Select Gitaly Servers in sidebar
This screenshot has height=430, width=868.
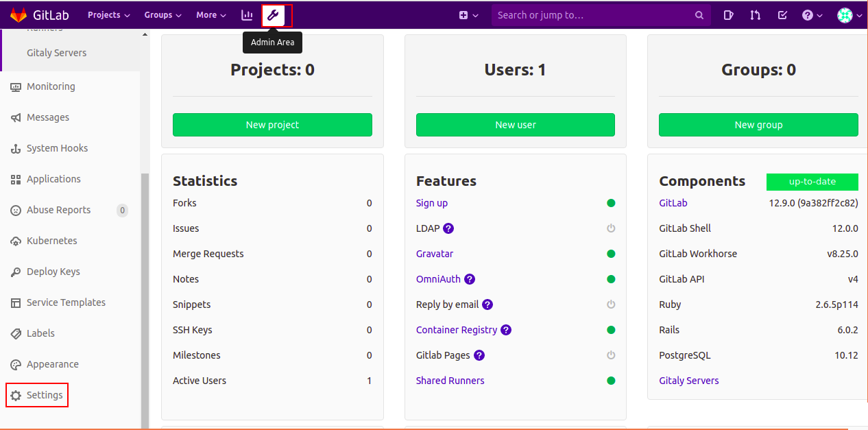tap(56, 53)
